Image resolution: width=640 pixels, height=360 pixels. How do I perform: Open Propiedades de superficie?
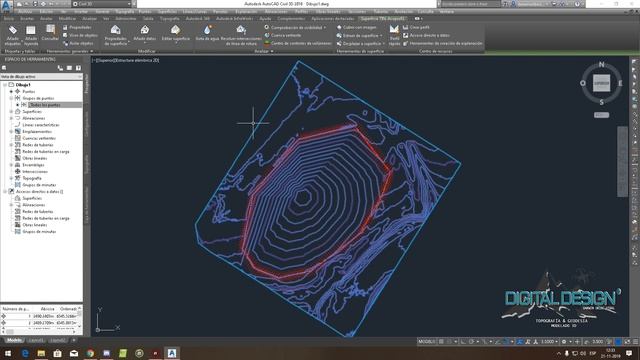[x=116, y=35]
